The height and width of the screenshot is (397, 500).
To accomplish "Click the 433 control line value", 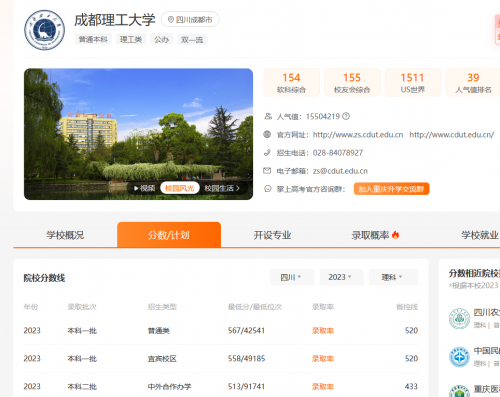I will [x=411, y=387].
